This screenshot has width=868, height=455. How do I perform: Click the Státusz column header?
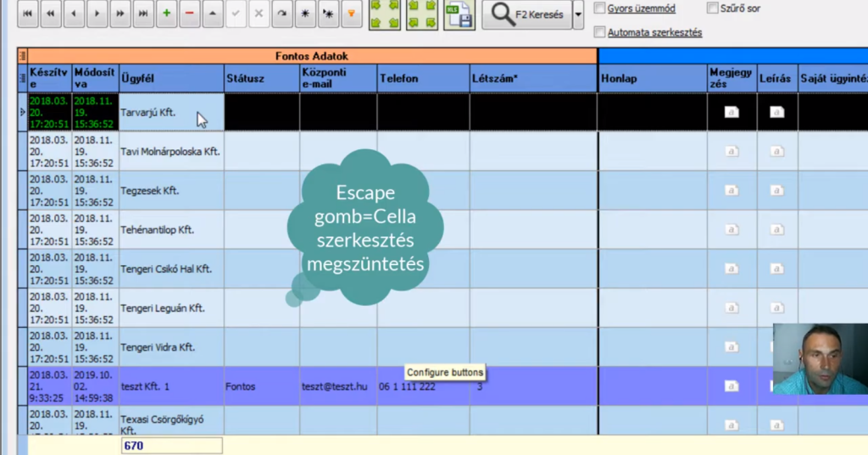coord(261,78)
